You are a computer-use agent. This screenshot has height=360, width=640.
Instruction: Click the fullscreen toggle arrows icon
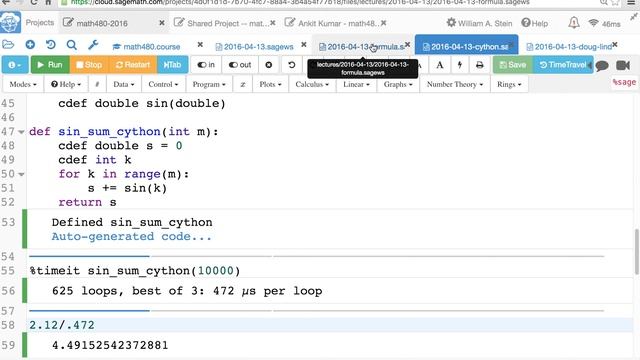click(x=634, y=16)
